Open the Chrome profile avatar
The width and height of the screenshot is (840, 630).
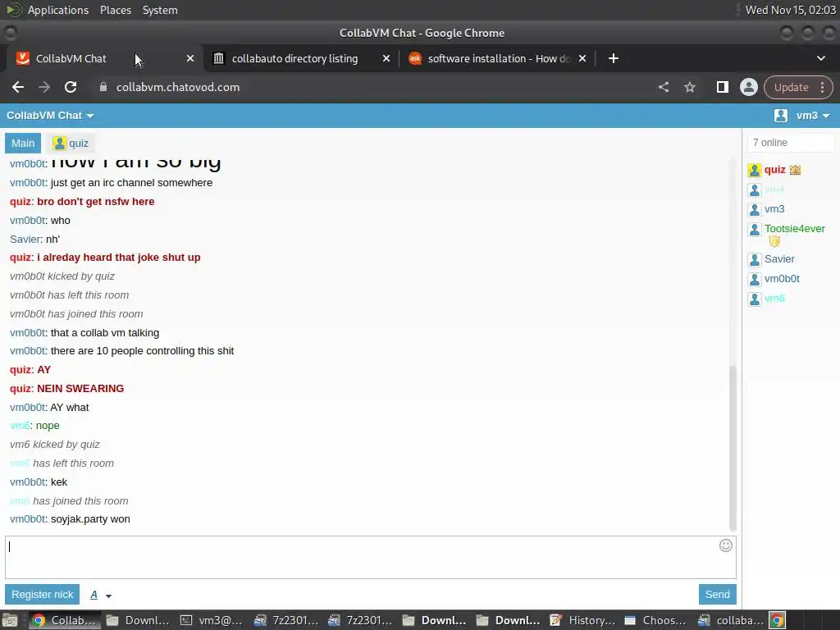point(748,87)
